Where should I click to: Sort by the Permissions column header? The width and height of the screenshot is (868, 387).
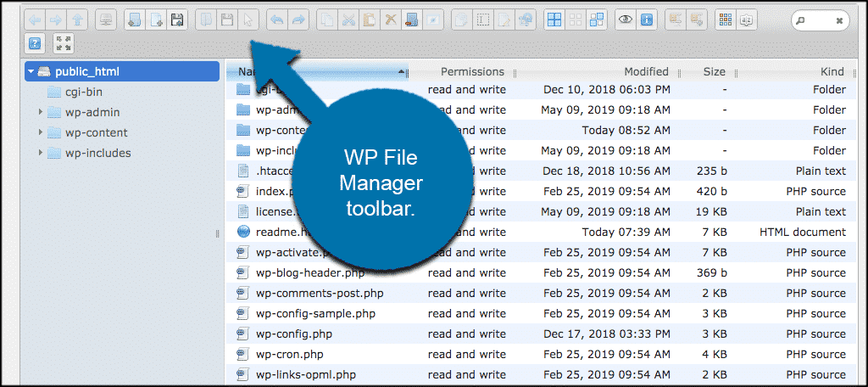472,71
